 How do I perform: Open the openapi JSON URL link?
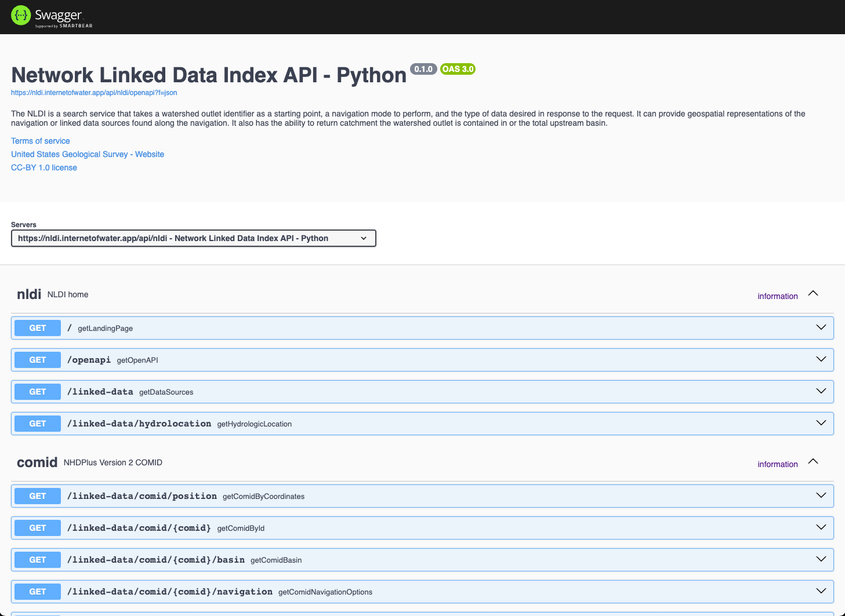point(94,93)
